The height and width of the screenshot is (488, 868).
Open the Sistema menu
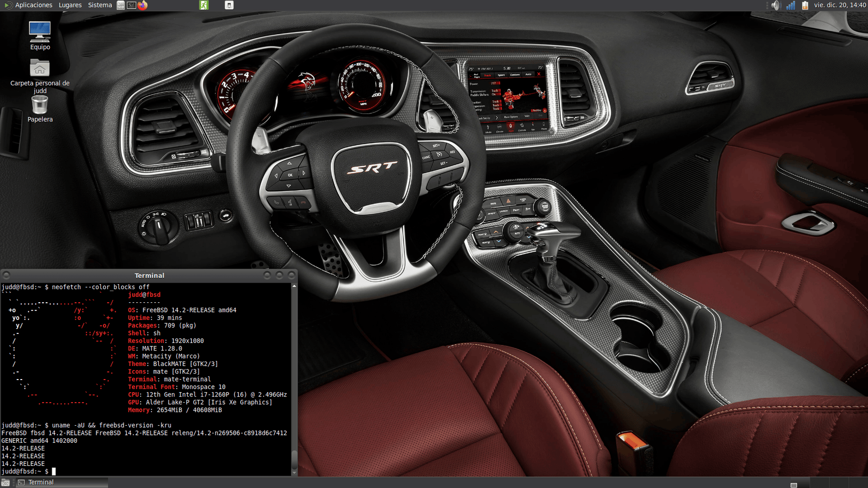(x=100, y=5)
